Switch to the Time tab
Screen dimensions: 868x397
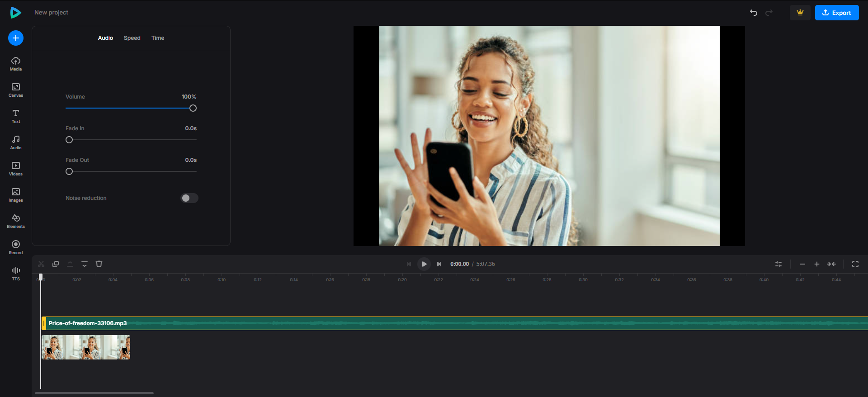[158, 38]
